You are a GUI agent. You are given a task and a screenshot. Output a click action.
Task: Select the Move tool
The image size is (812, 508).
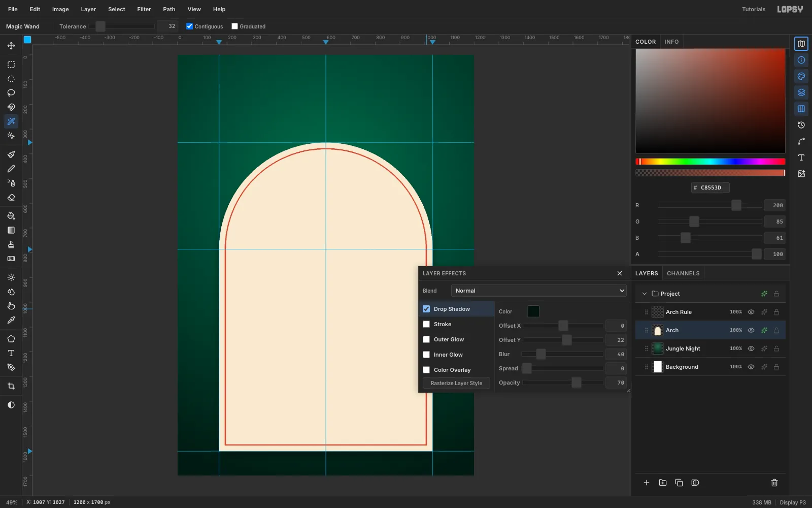[11, 46]
